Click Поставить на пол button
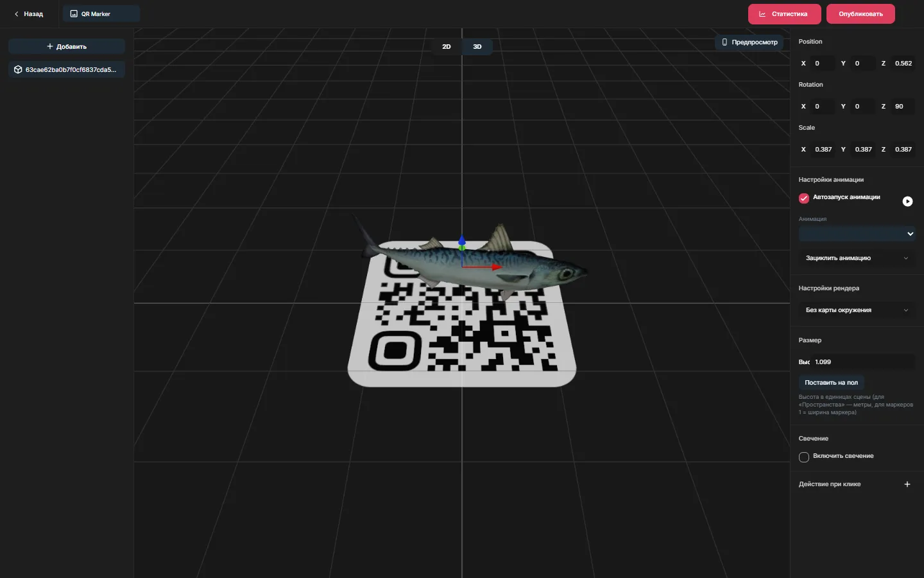 pos(832,383)
